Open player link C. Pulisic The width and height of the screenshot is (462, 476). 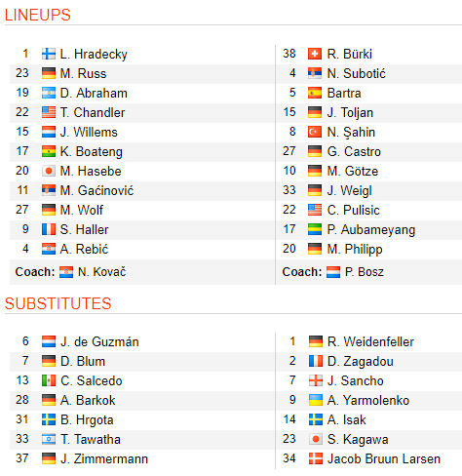[x=354, y=210]
